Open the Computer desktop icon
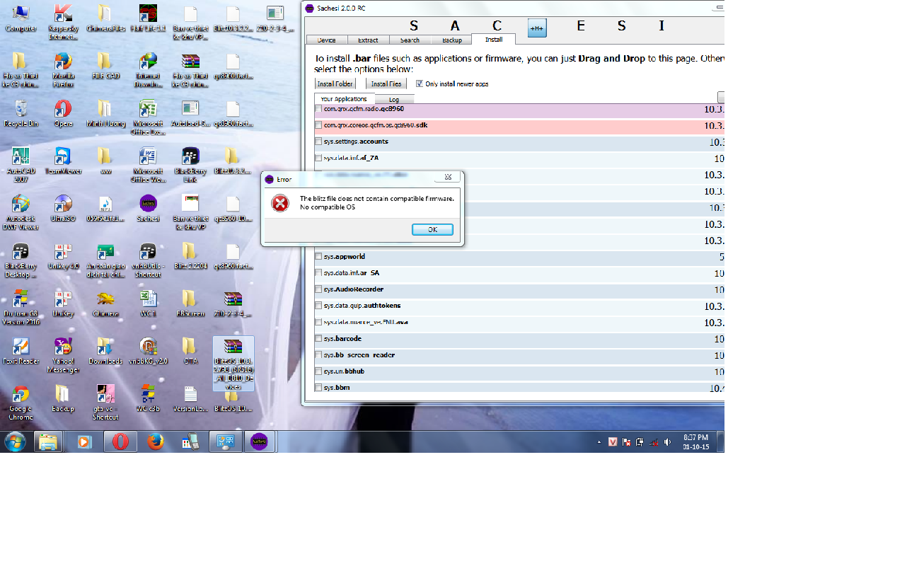Screen dimensions: 924x566 [x=21, y=19]
